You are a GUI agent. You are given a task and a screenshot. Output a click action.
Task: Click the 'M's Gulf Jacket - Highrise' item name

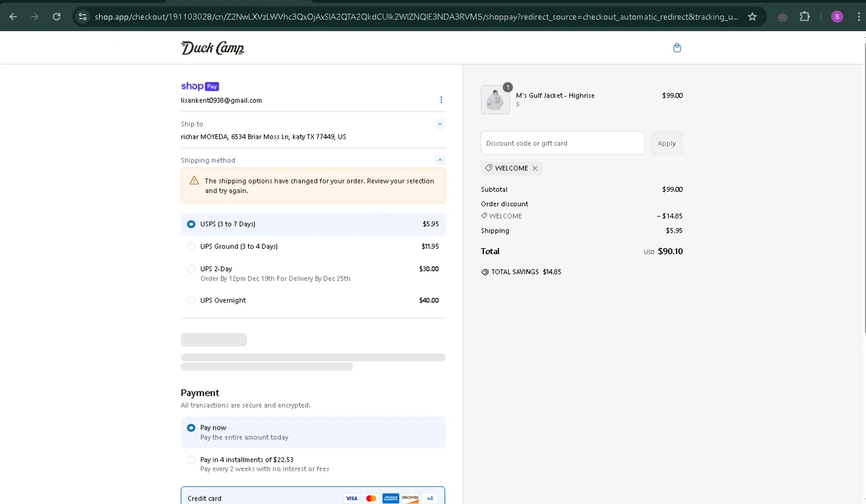tap(555, 96)
